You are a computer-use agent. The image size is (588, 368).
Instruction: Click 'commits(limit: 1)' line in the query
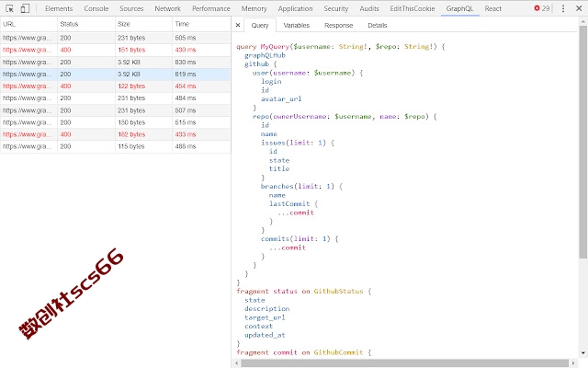coord(300,239)
